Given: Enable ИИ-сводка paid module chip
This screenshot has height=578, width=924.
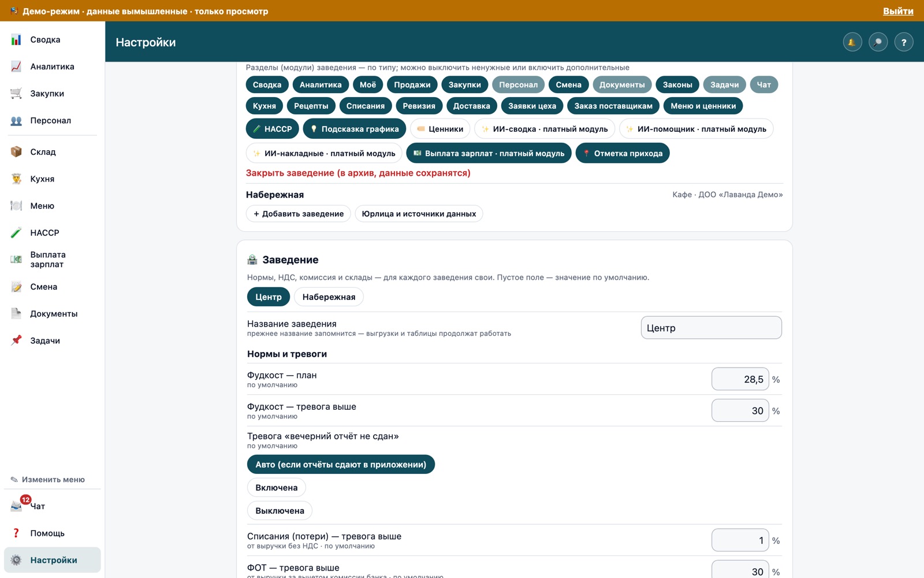Looking at the screenshot, I should [545, 129].
